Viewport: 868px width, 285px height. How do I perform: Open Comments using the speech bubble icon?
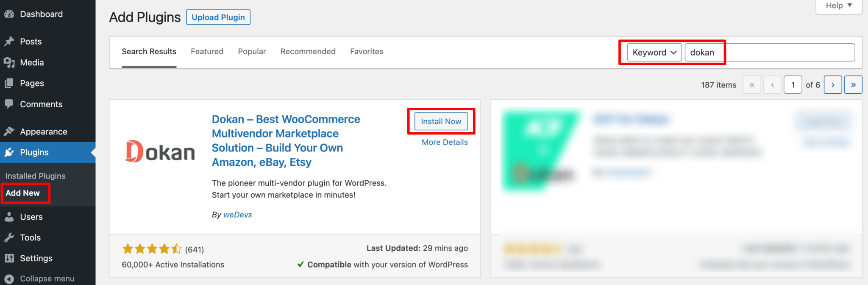click(9, 104)
